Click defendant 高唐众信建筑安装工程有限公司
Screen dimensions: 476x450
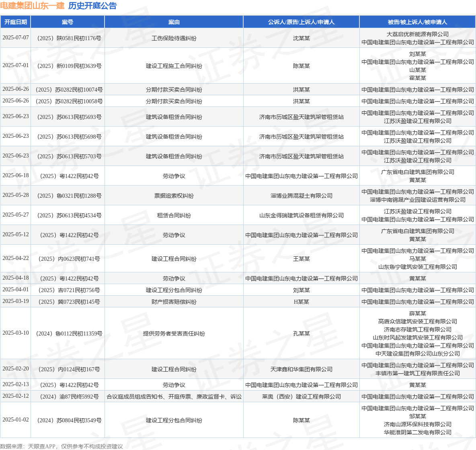[417, 322]
